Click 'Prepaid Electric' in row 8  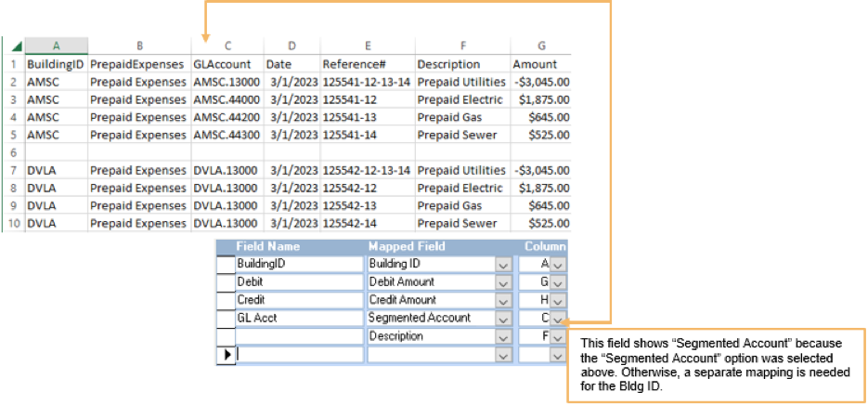click(463, 188)
